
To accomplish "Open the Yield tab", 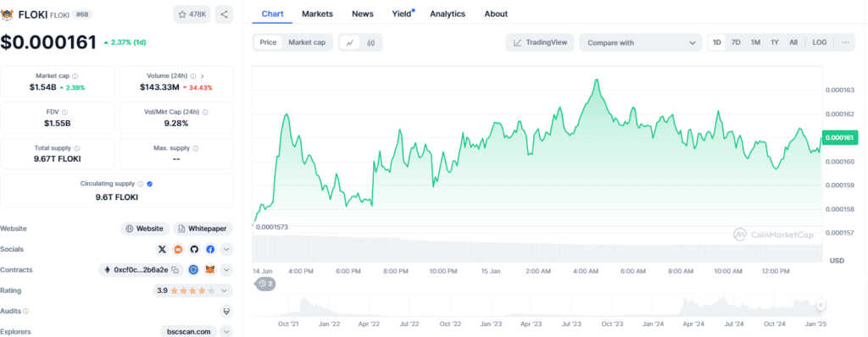I will pos(402,14).
